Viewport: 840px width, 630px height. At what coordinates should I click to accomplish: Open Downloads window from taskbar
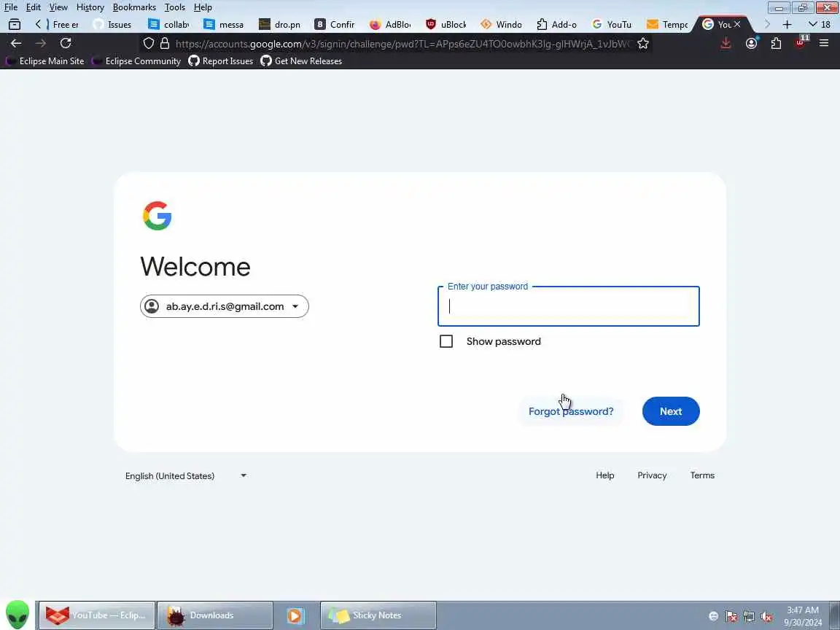(215, 615)
